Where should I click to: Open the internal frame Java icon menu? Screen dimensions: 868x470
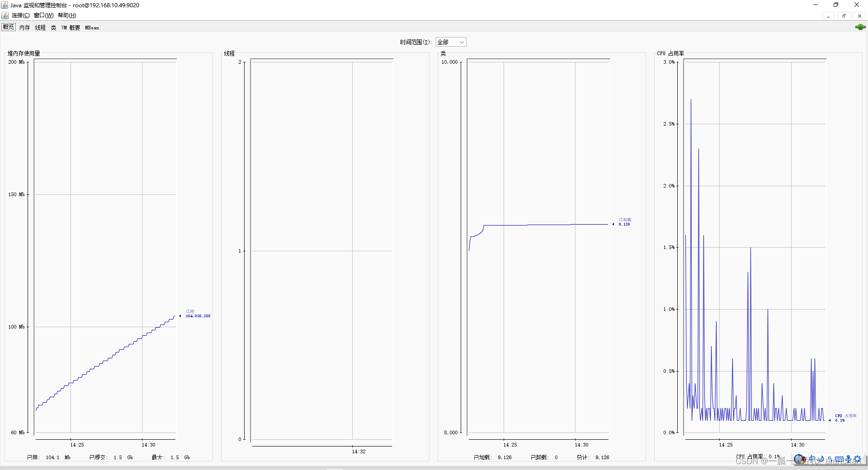point(5,15)
